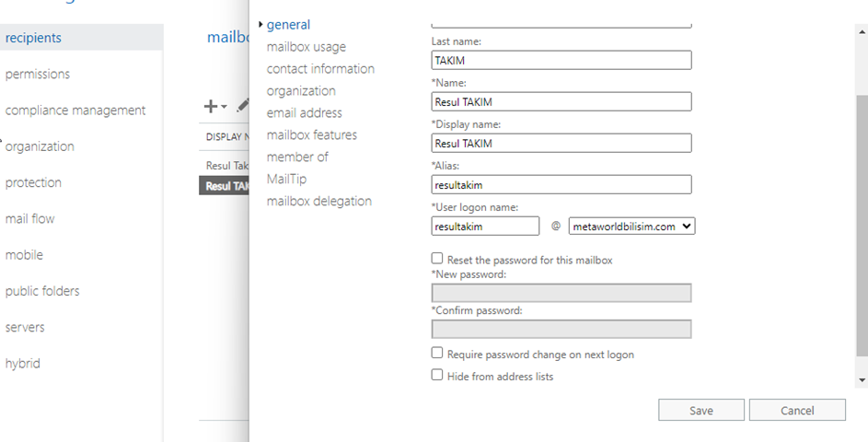
Task: Click the plus icon to add a mailbox
Action: [x=210, y=107]
